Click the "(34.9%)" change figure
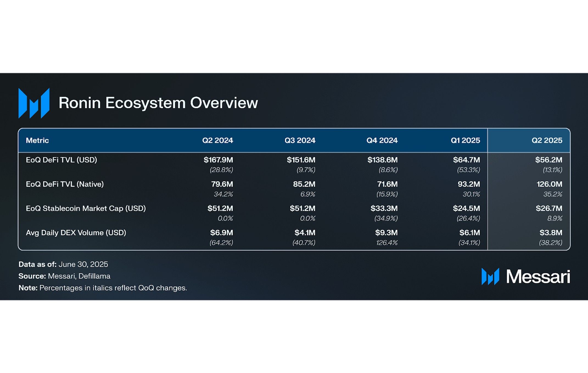Viewport: 588px width, 373px height. [386, 218]
